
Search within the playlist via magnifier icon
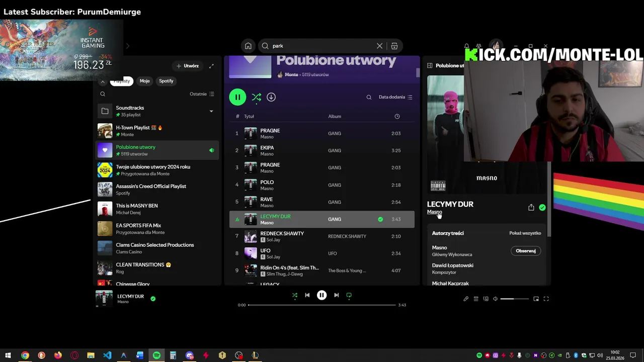click(x=369, y=97)
